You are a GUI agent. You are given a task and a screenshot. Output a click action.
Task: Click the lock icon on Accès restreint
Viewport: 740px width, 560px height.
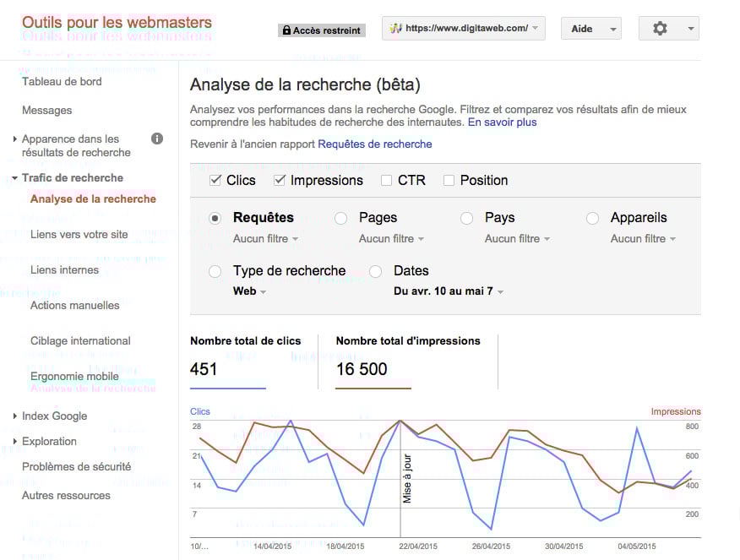(287, 30)
